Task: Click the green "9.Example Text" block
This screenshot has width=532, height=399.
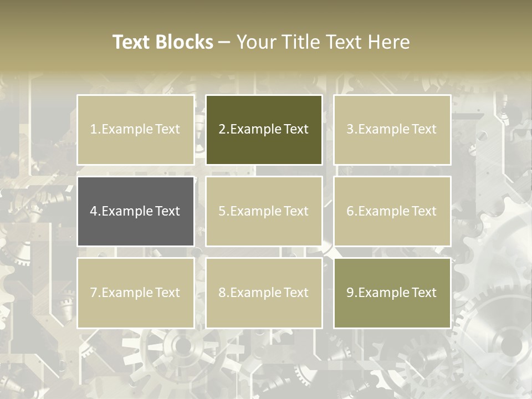Action: (x=392, y=293)
